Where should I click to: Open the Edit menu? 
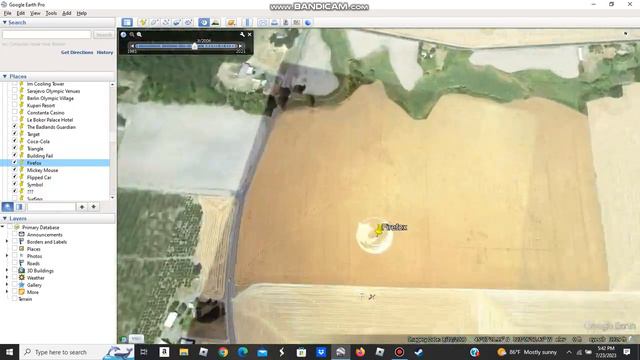tap(21, 13)
